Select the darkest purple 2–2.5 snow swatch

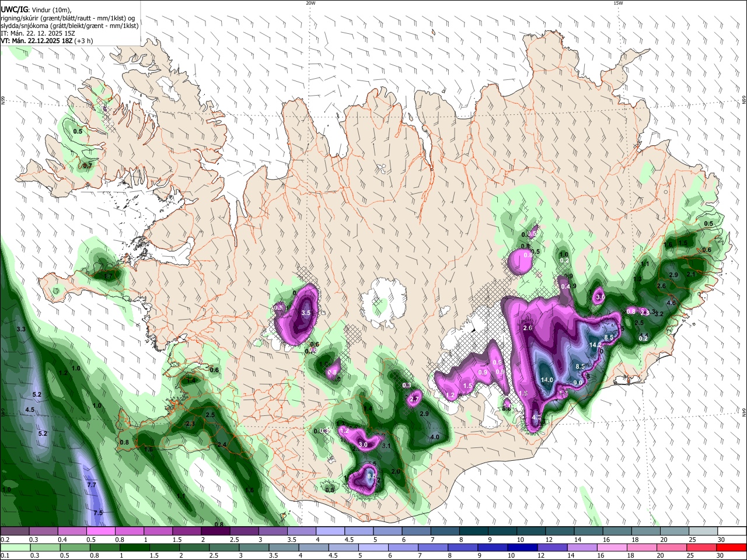tap(215, 531)
